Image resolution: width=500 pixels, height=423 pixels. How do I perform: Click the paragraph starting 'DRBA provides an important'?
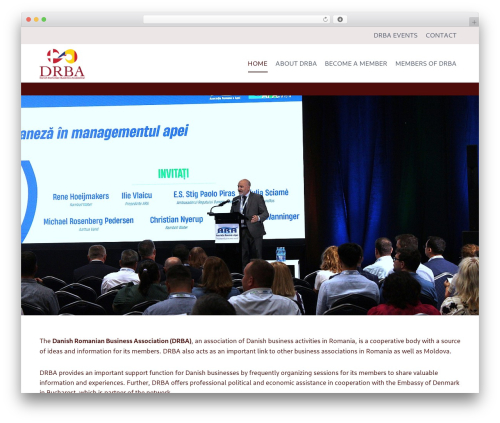tap(249, 382)
